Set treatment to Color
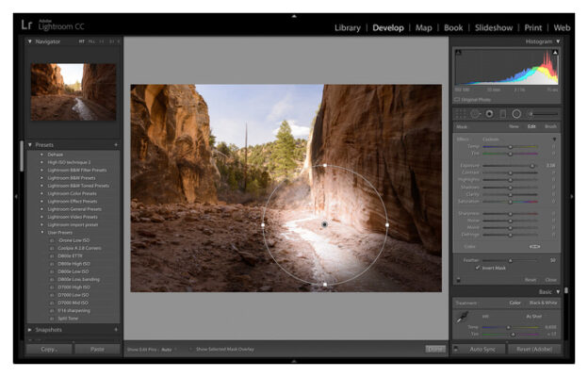 coord(514,303)
